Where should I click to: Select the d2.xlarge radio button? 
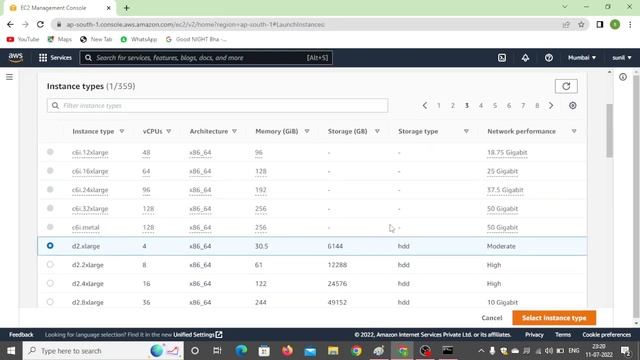[50, 246]
